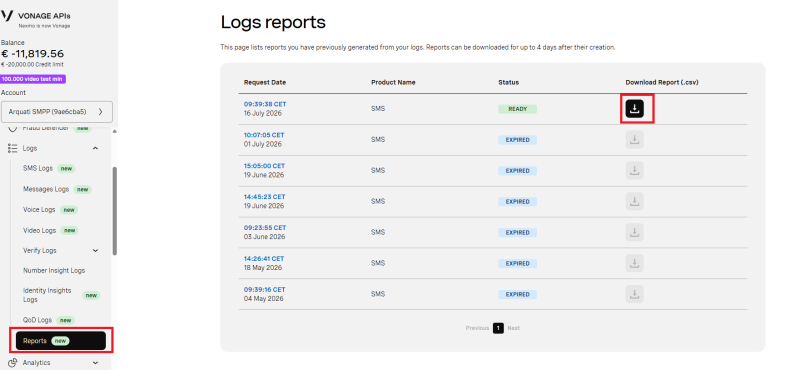
Task: Click disabled download icon for 01 July report
Action: coord(635,140)
